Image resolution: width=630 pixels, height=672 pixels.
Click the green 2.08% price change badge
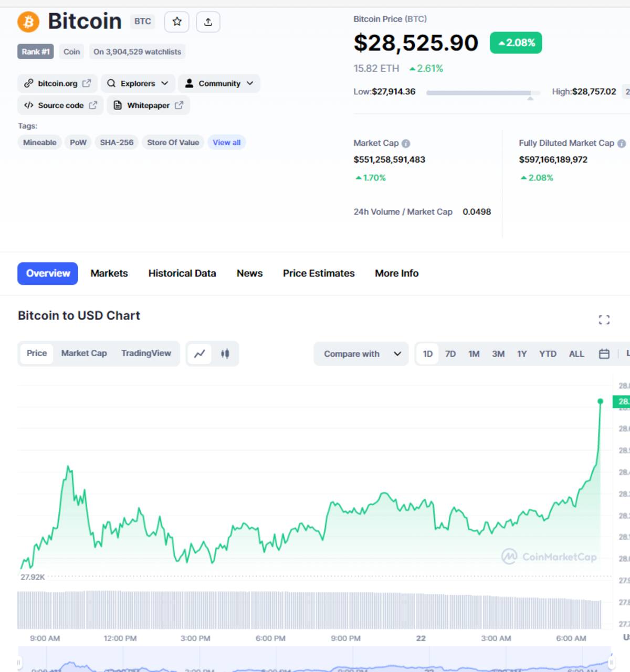[516, 43]
